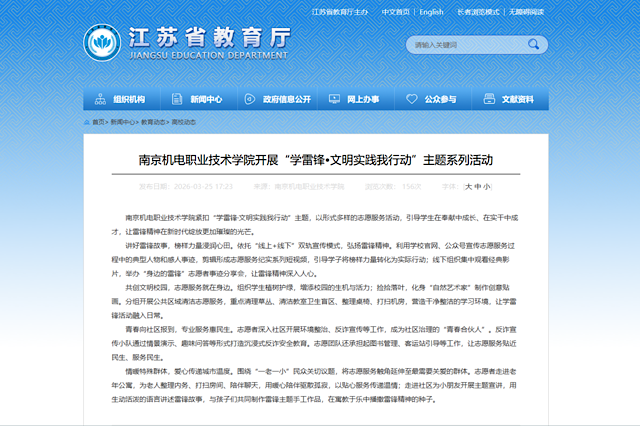Go to 教育动态 in breadcrumb
This screenshot has width=640, height=426.
click(153, 122)
